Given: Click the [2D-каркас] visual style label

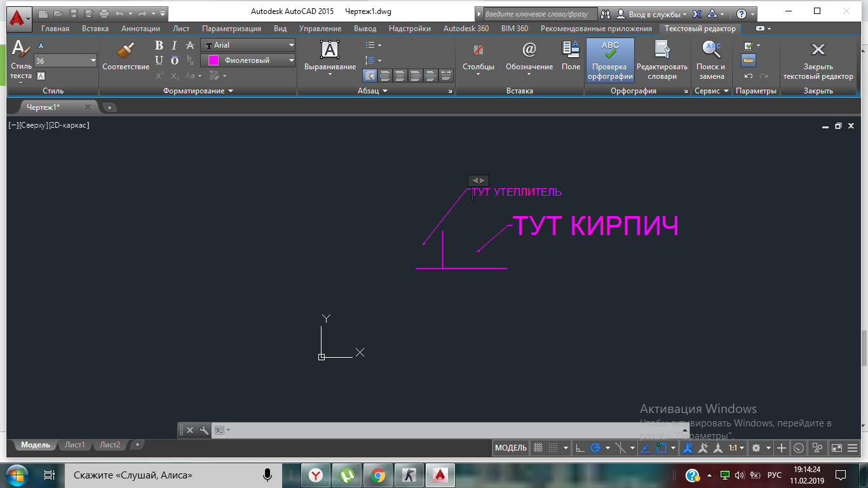Looking at the screenshot, I should pos(69,125).
